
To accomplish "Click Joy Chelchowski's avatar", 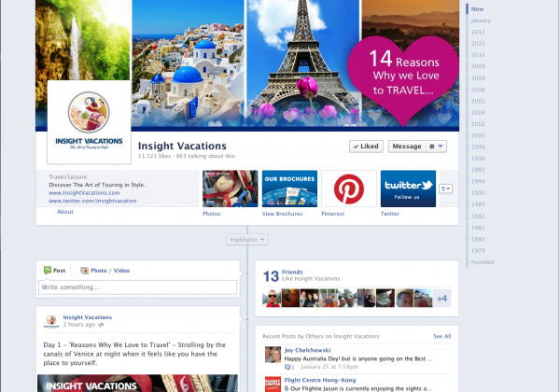I will pos(273,355).
